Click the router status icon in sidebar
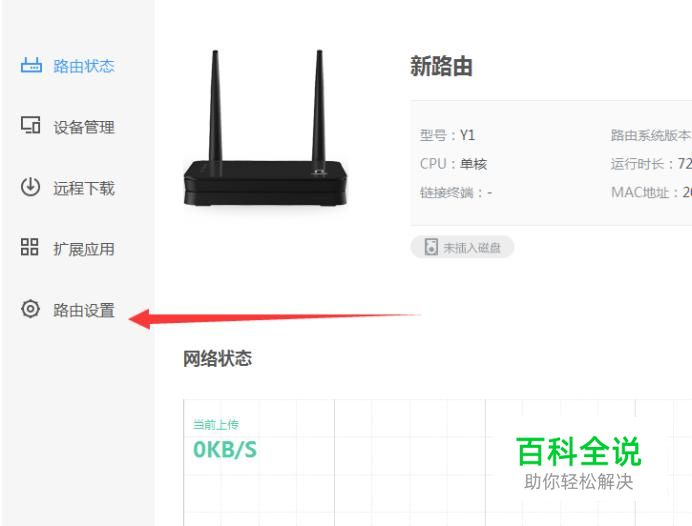Screen dimensions: 692x526 pos(31,65)
